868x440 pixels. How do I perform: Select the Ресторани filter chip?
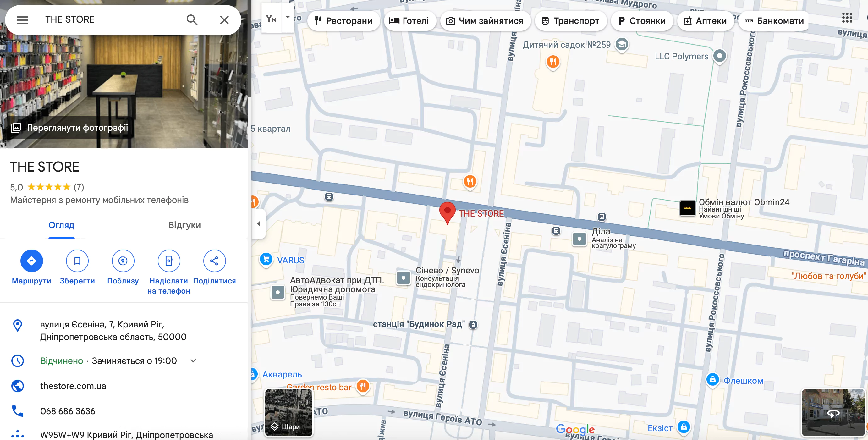coord(343,21)
